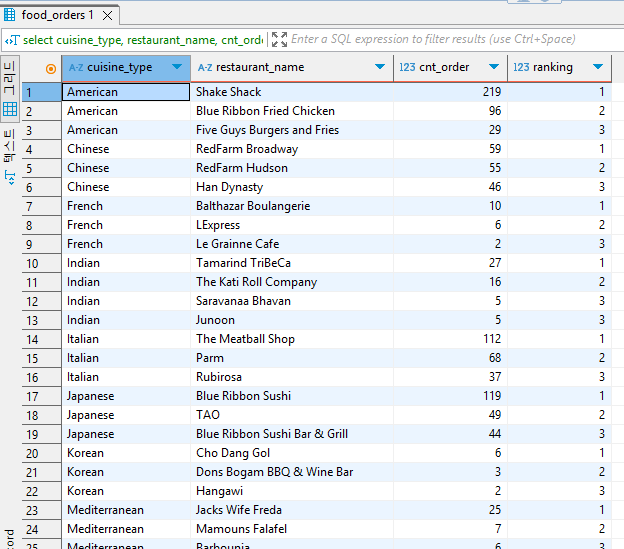624x549 pixels.
Task: Click the SQL query script icon
Action: [x=12, y=40]
